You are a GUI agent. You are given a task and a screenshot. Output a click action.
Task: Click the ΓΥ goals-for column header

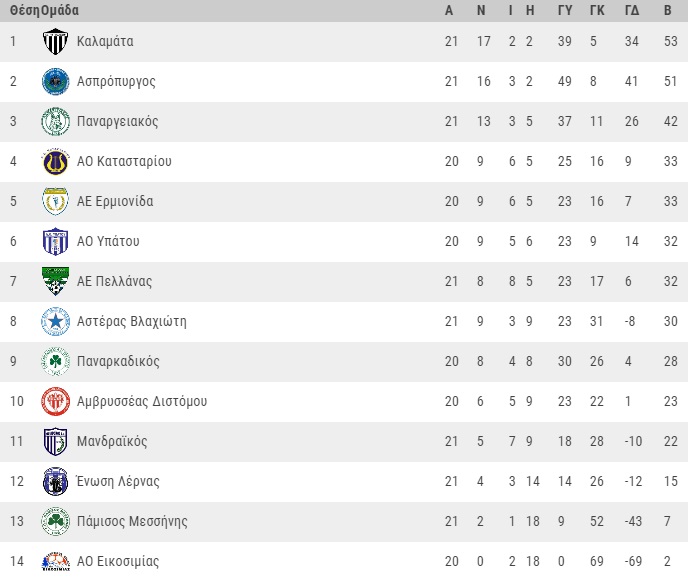[565, 10]
